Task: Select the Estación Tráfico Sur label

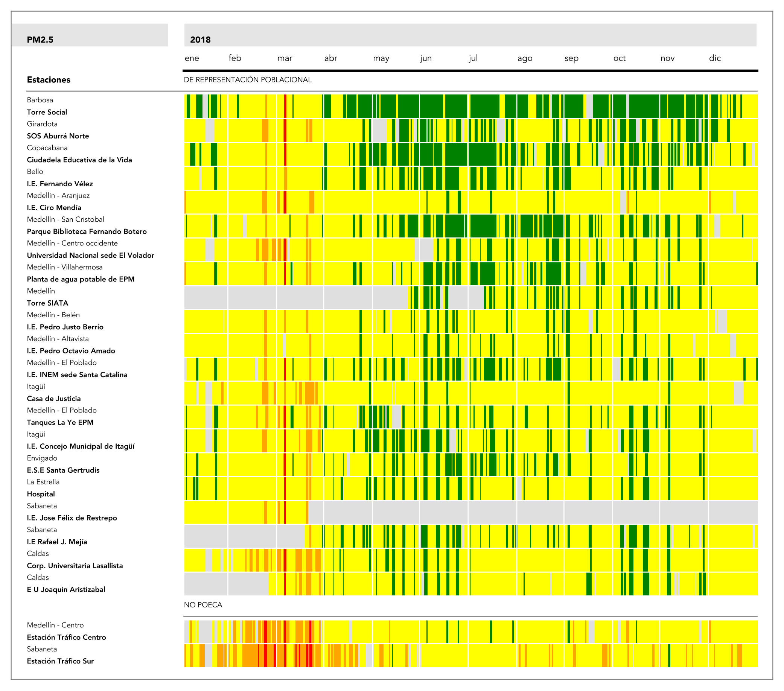Action: coord(60,661)
